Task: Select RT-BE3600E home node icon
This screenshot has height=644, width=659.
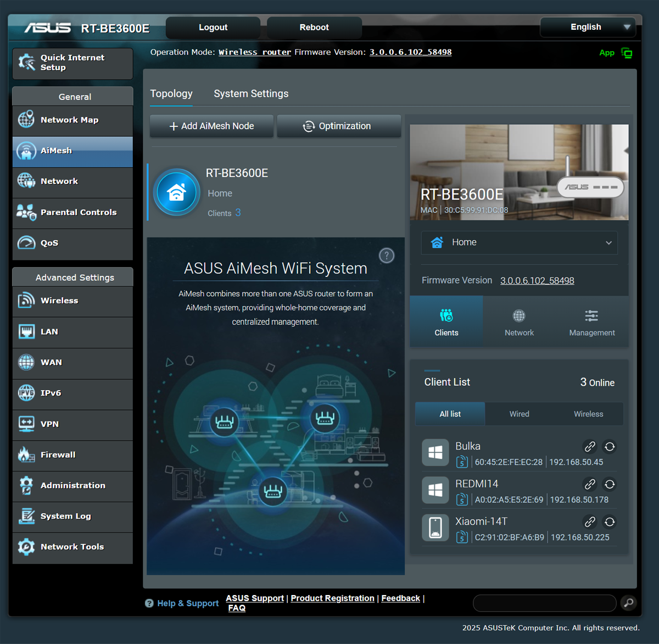Action: point(176,192)
